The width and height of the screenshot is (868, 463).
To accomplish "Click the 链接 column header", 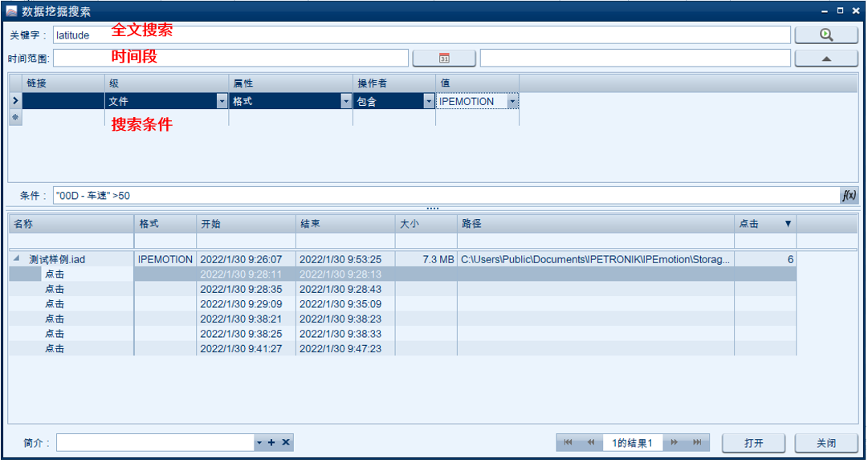I will pos(63,83).
